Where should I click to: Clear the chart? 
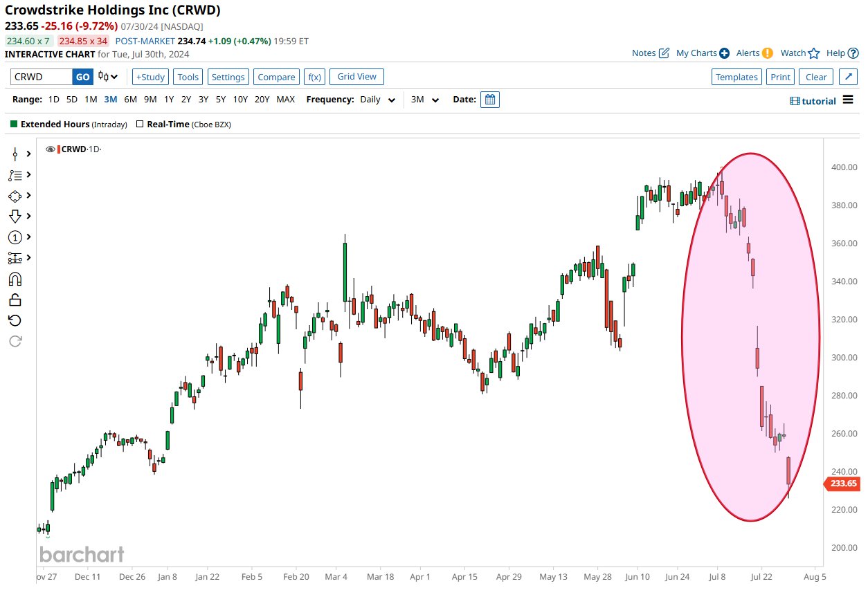click(x=816, y=77)
